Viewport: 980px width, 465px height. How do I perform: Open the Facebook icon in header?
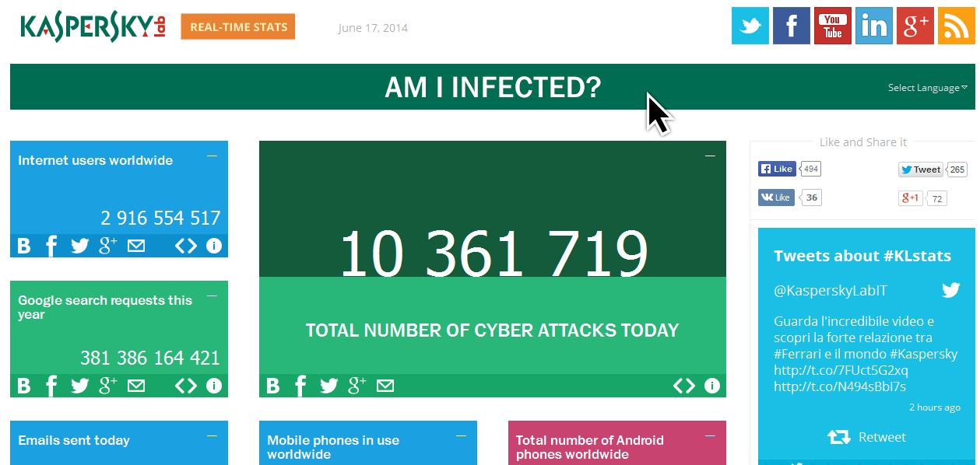[x=791, y=26]
